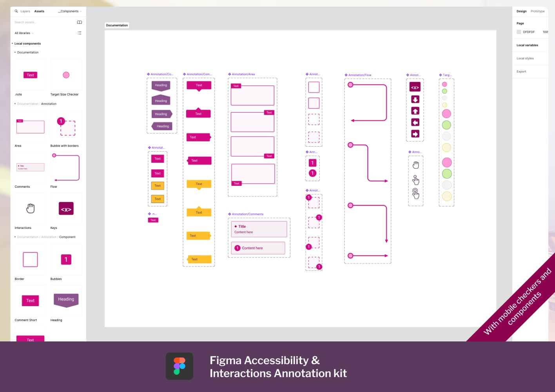This screenshot has height=392, width=555.
Task: Open Local variables
Action: pos(527,45)
